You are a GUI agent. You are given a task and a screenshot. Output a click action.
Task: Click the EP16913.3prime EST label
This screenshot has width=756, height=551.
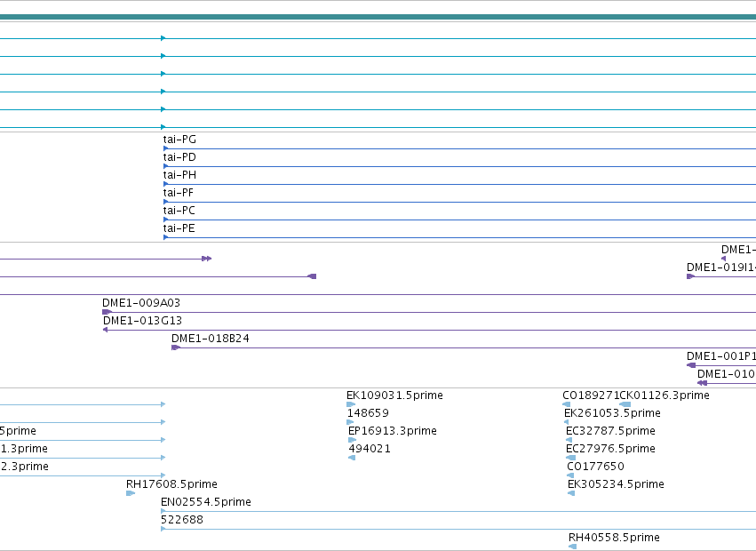click(393, 431)
